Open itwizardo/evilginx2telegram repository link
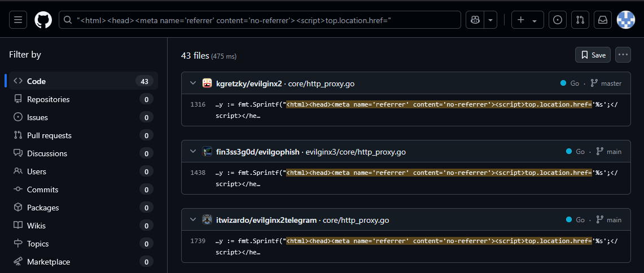This screenshot has height=273, width=644. click(266, 220)
